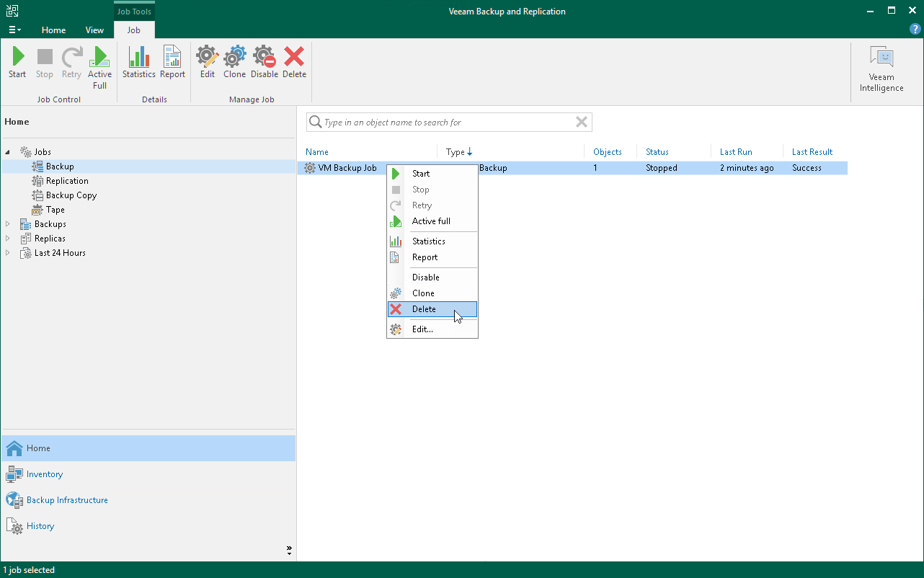
Task: Sort by the Status column header
Action: (657, 152)
